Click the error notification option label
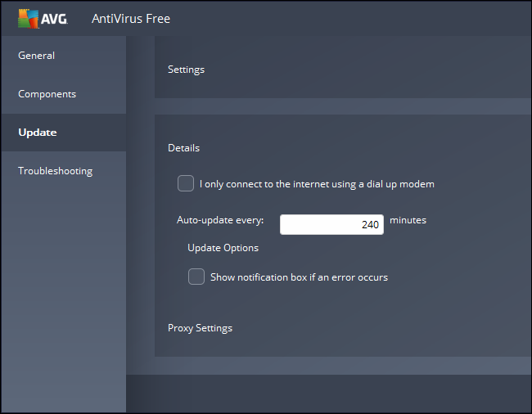532x414 pixels. click(299, 277)
